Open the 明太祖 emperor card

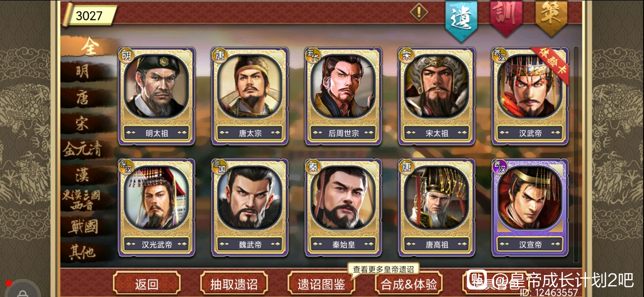[x=156, y=96]
